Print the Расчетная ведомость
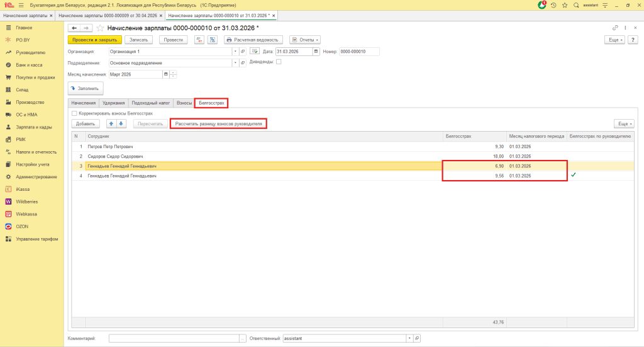 coord(253,40)
